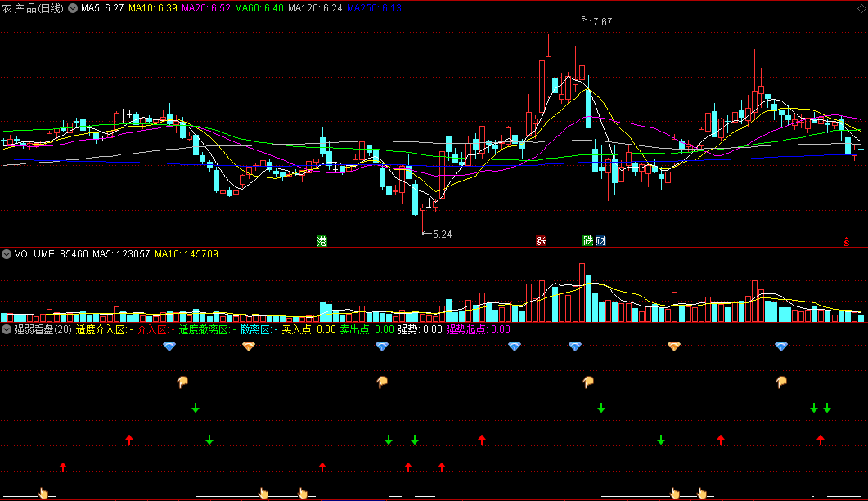868x501 pixels.
Task: Select the 农产品(日线) chart title
Action: (x=33, y=8)
